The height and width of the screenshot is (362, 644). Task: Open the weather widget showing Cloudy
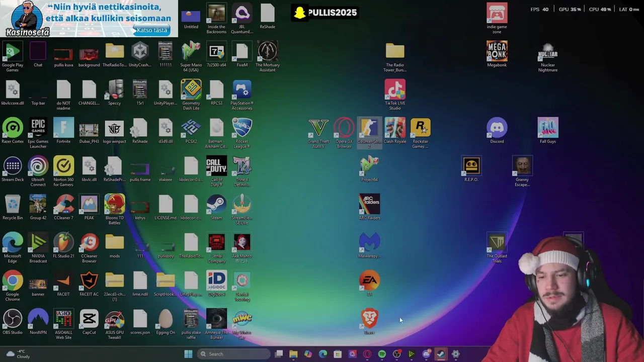(x=18, y=354)
